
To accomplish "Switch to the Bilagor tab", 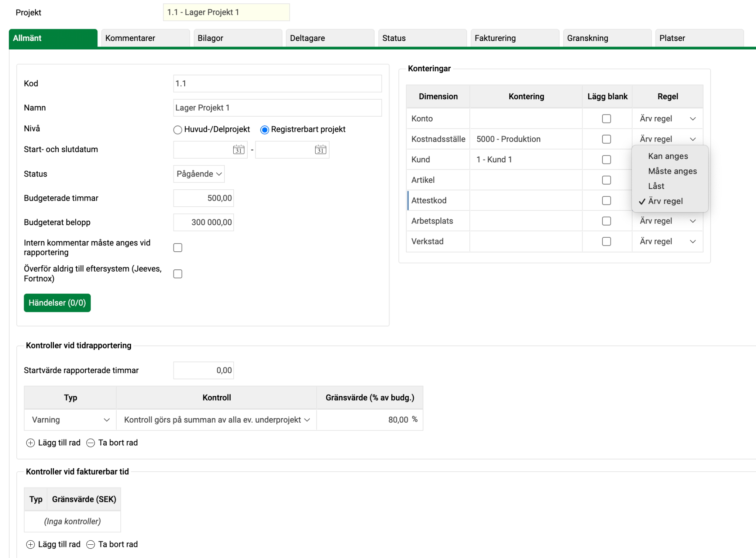I will click(x=238, y=38).
